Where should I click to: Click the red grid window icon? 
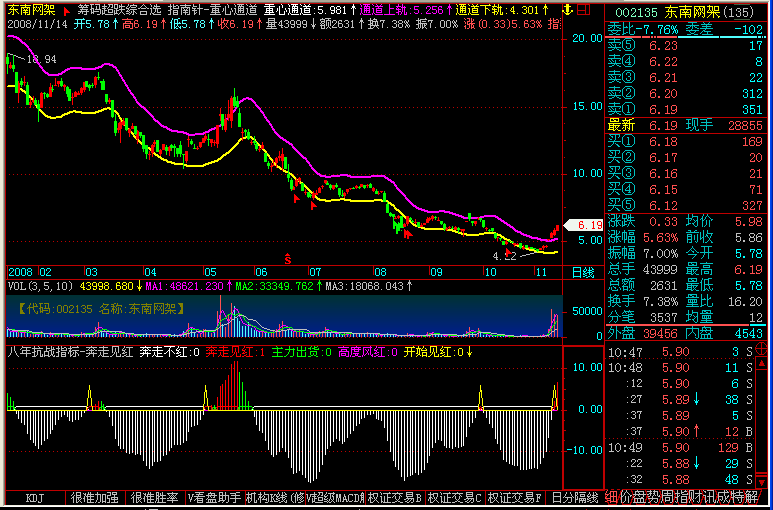pyautogui.click(x=584, y=9)
